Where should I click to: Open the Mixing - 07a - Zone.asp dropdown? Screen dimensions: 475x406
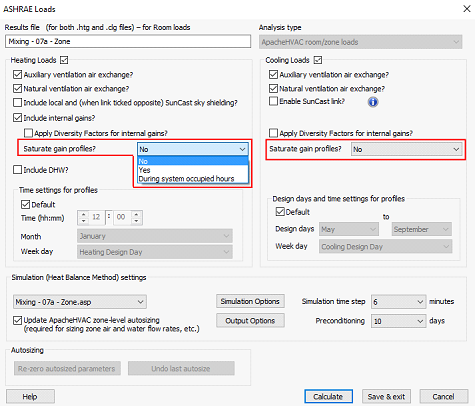(x=80, y=302)
